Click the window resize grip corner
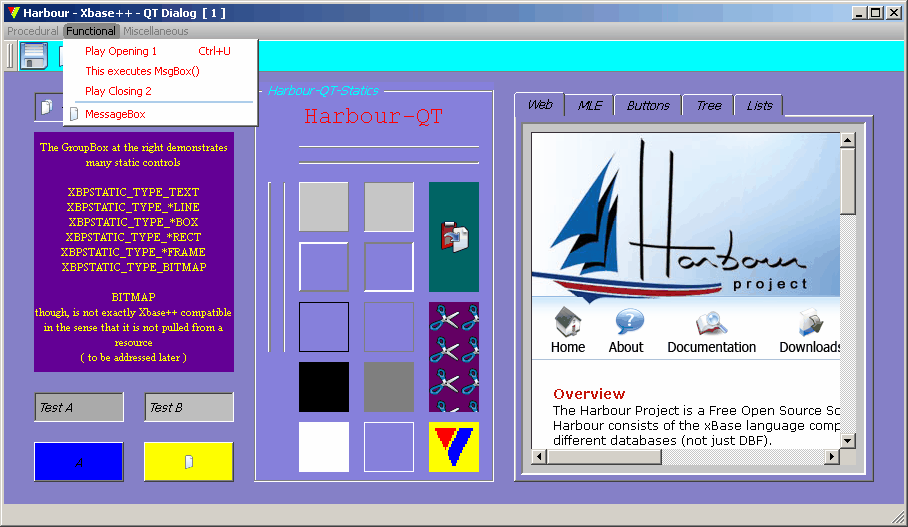This screenshot has height=527, width=908. [898, 518]
